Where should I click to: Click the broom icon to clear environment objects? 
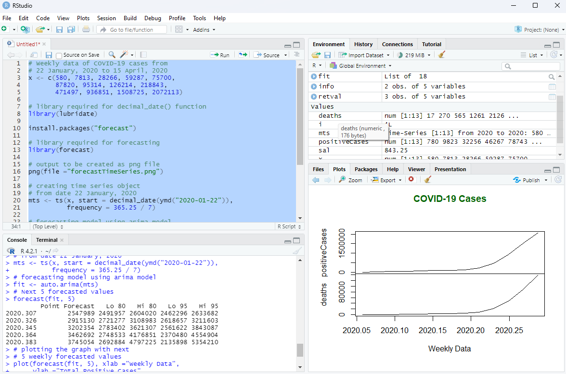pyautogui.click(x=441, y=55)
